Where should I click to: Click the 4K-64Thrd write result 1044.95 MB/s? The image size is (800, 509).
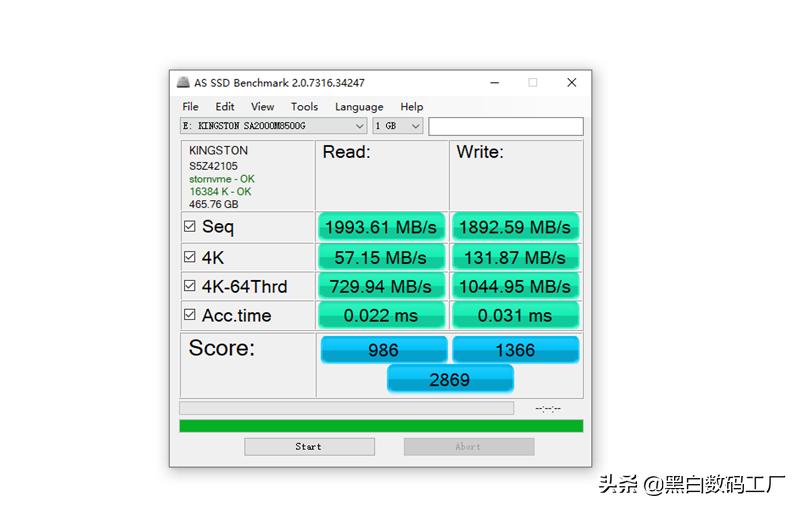tap(515, 287)
